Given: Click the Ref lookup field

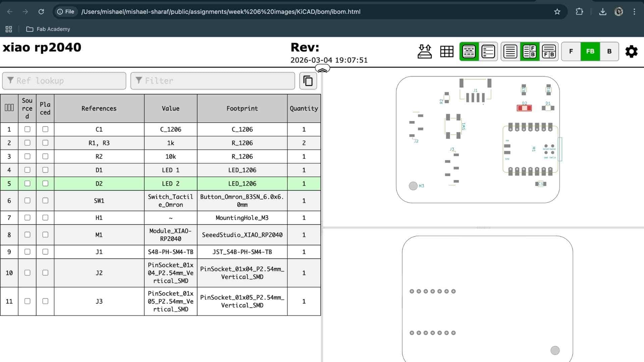Looking at the screenshot, I should [x=64, y=81].
